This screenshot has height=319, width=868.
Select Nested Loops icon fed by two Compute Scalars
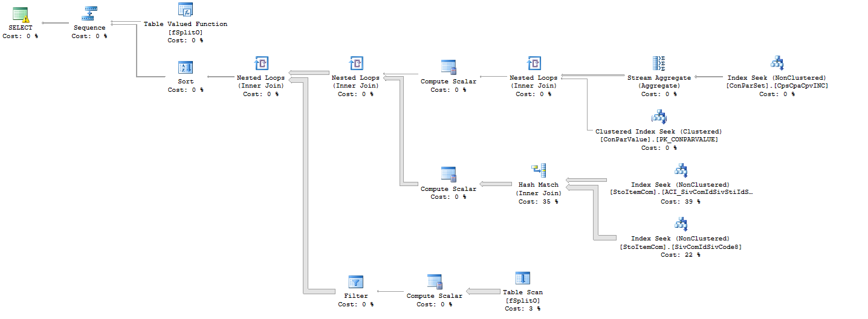(x=356, y=63)
